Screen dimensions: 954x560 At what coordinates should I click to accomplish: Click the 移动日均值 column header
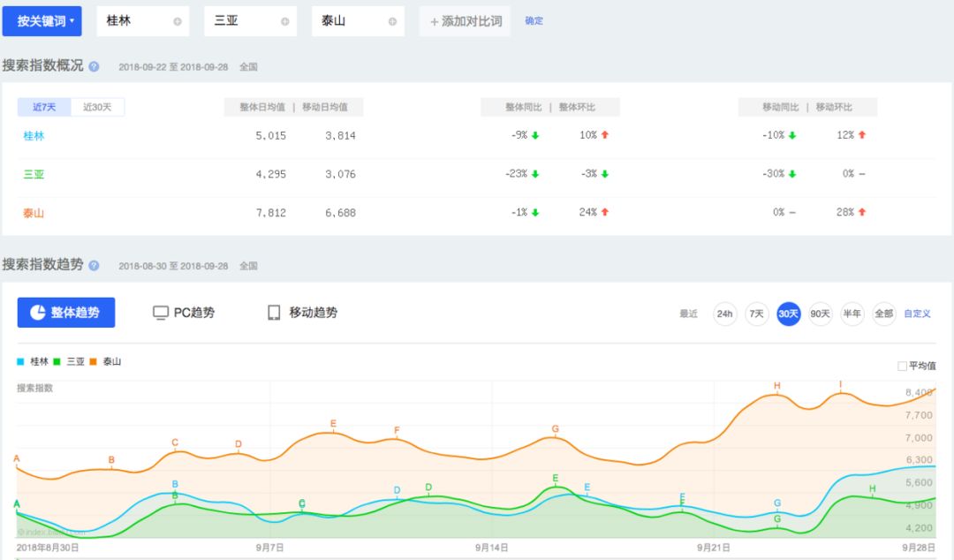coord(325,107)
